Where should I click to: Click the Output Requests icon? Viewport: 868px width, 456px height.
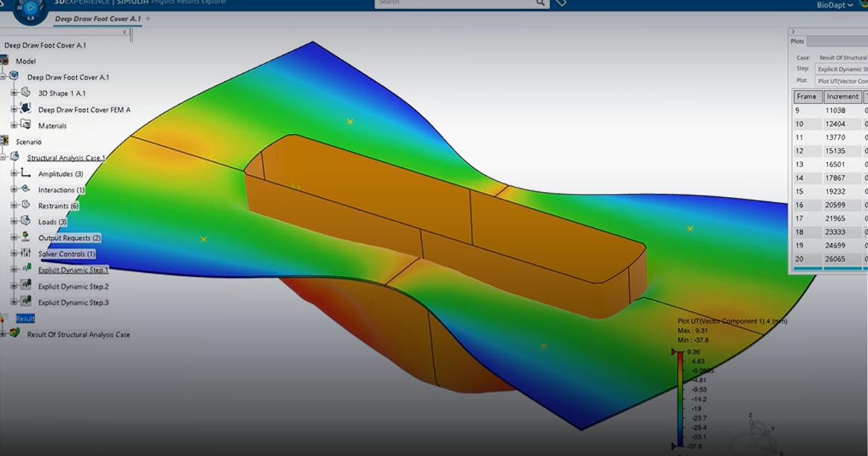click(x=26, y=237)
